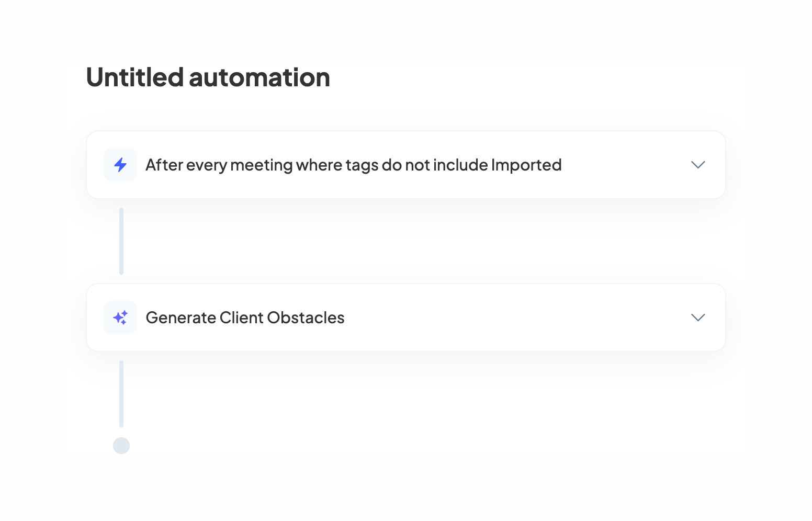The width and height of the screenshot is (812, 521).
Task: Expand the meeting trigger step chevron
Action: pyautogui.click(x=698, y=165)
